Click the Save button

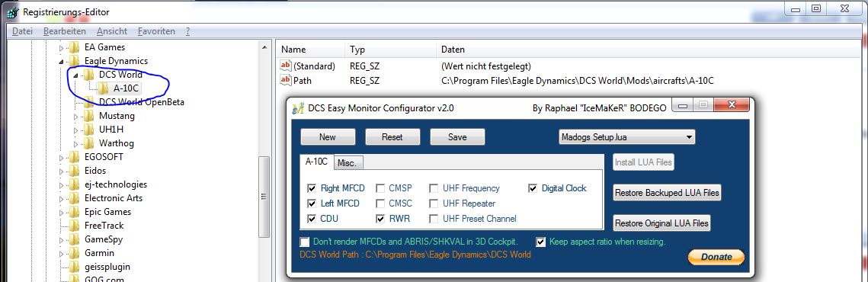[x=457, y=137]
